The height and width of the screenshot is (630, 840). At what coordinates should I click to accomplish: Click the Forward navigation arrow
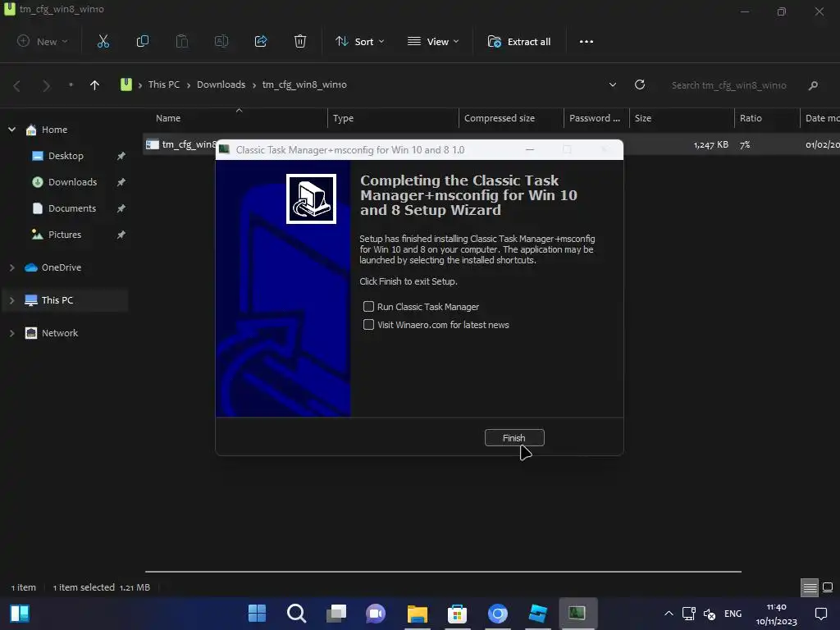click(x=46, y=85)
